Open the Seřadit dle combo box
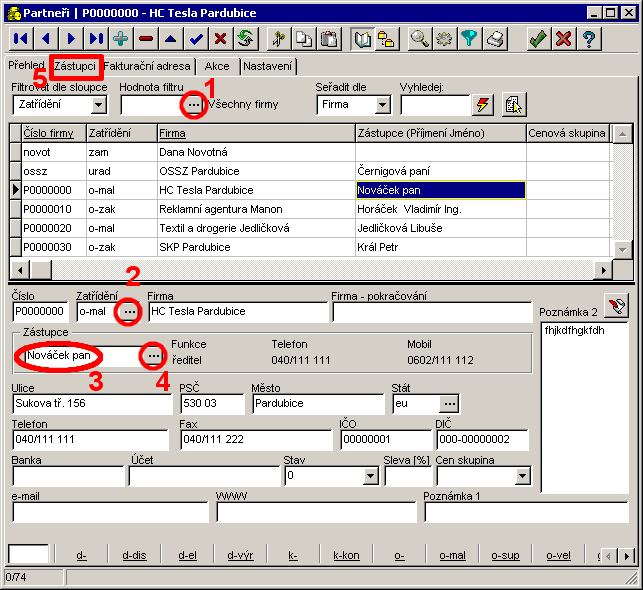Screen dimensions: 643x590 click(x=382, y=105)
